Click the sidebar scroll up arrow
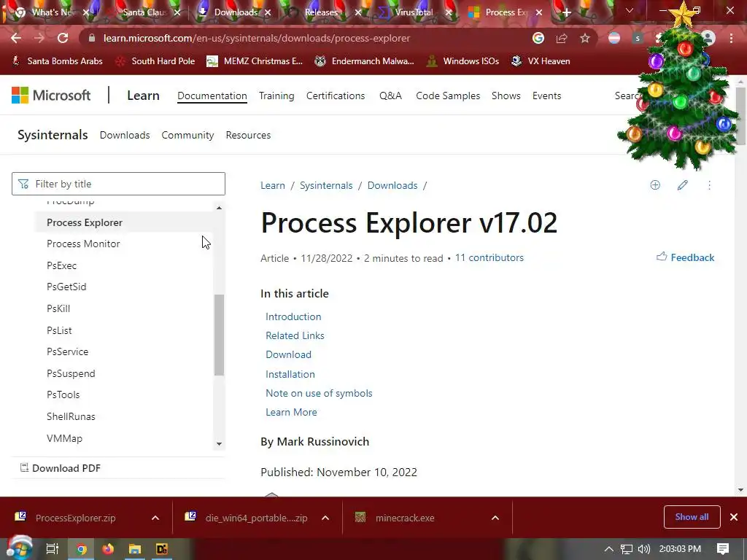This screenshot has width=747, height=560. click(x=219, y=208)
